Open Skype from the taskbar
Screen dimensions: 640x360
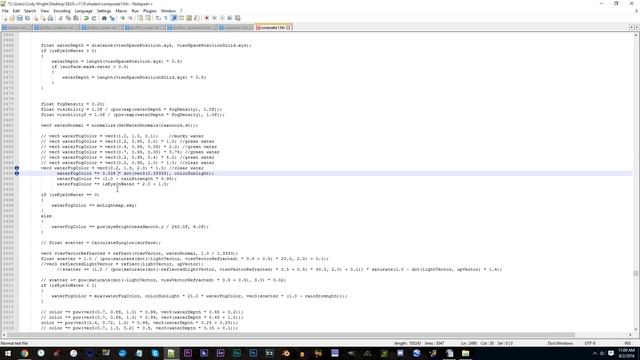click(x=155, y=353)
